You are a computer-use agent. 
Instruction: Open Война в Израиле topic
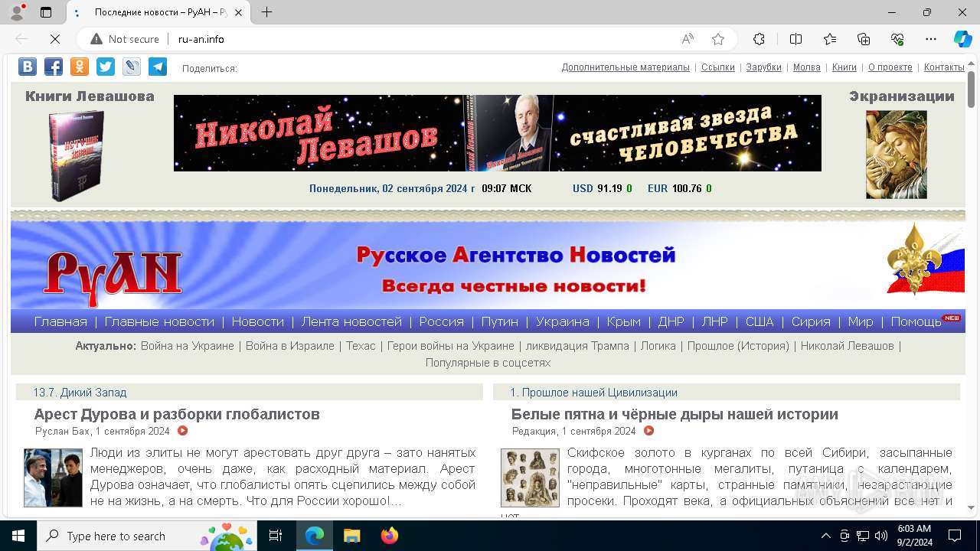click(x=290, y=346)
